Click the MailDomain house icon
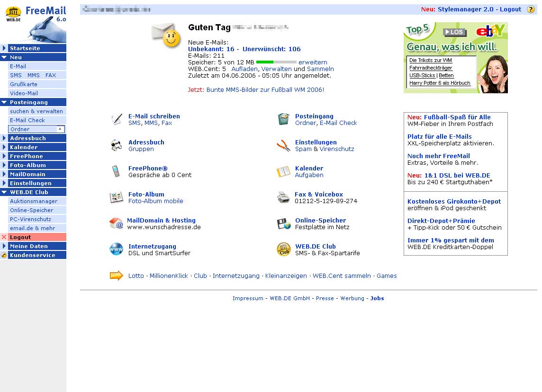542x392 pixels. point(116,223)
